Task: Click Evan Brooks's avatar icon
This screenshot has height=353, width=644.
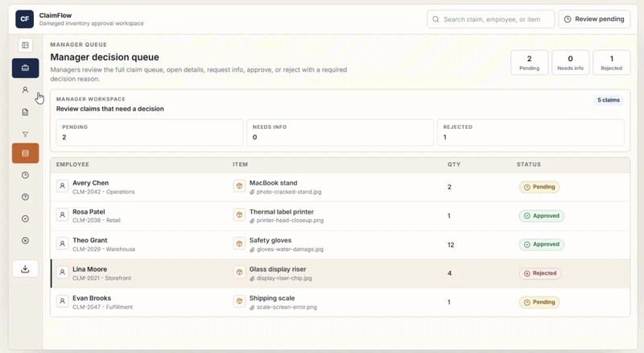Action: coord(63,301)
